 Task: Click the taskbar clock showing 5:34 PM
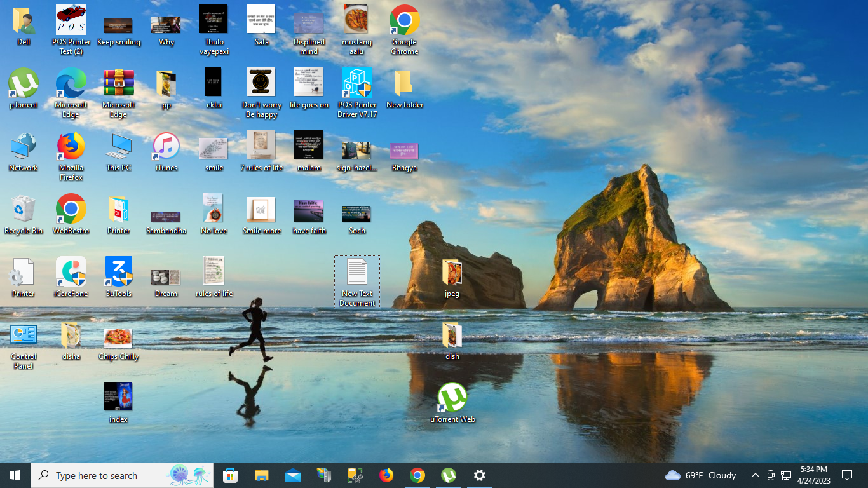pyautogui.click(x=814, y=475)
